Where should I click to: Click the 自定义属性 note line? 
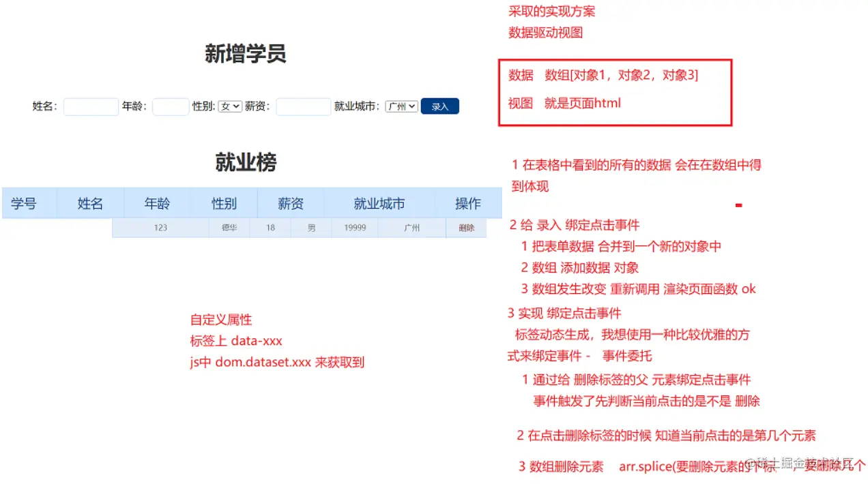point(221,320)
